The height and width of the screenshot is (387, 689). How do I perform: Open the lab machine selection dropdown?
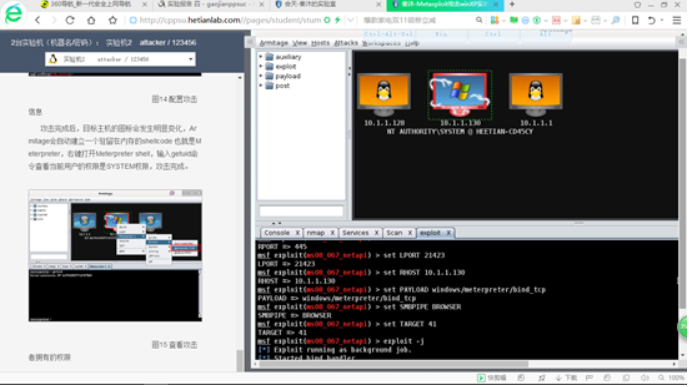coord(120,59)
